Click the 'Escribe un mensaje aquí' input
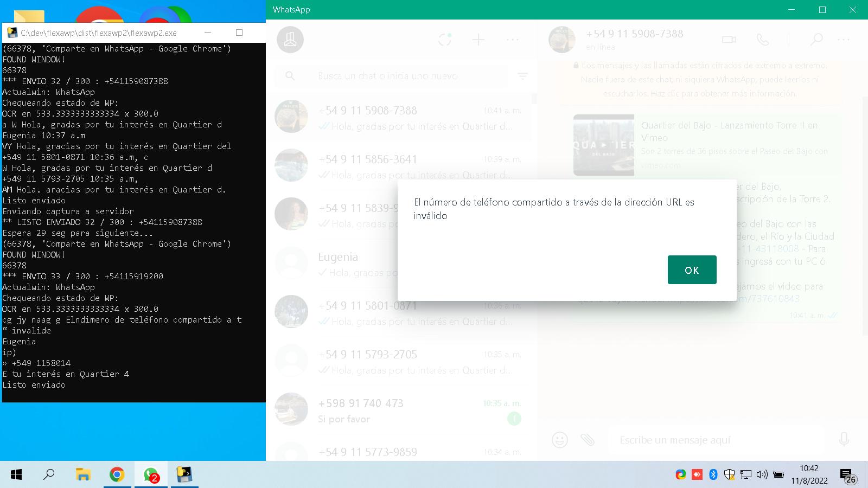This screenshot has width=868, height=488. (715, 440)
